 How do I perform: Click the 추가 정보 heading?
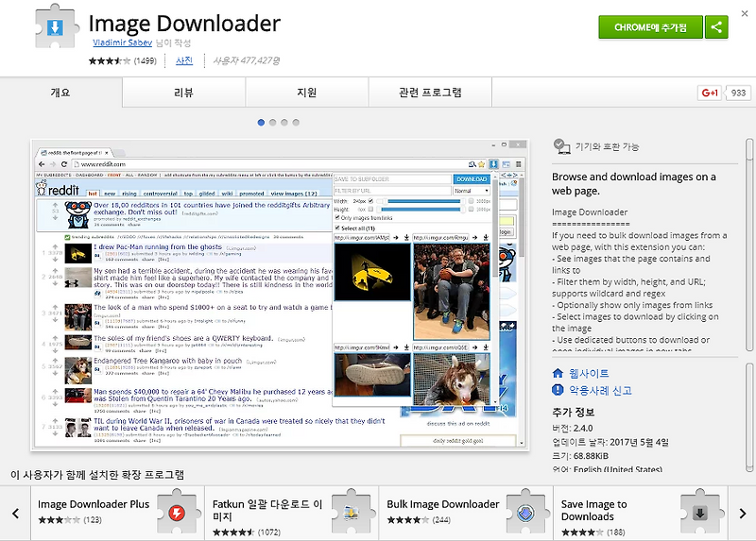574,412
